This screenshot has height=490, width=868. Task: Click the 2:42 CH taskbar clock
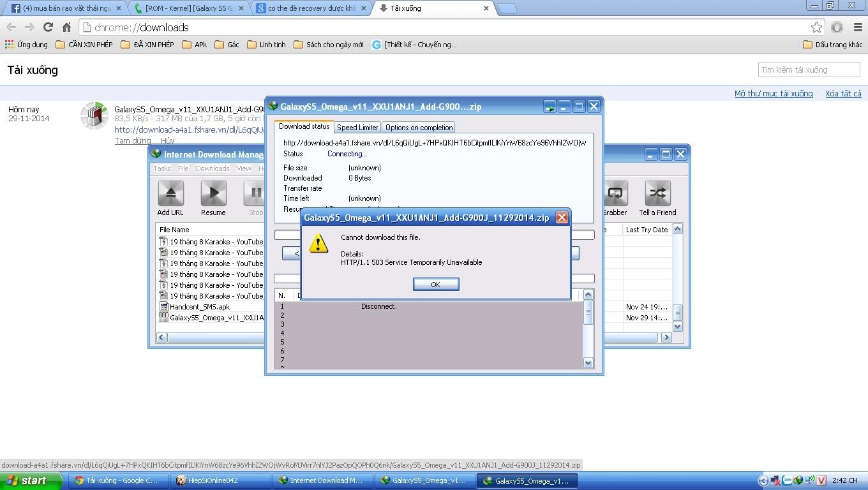[844, 480]
